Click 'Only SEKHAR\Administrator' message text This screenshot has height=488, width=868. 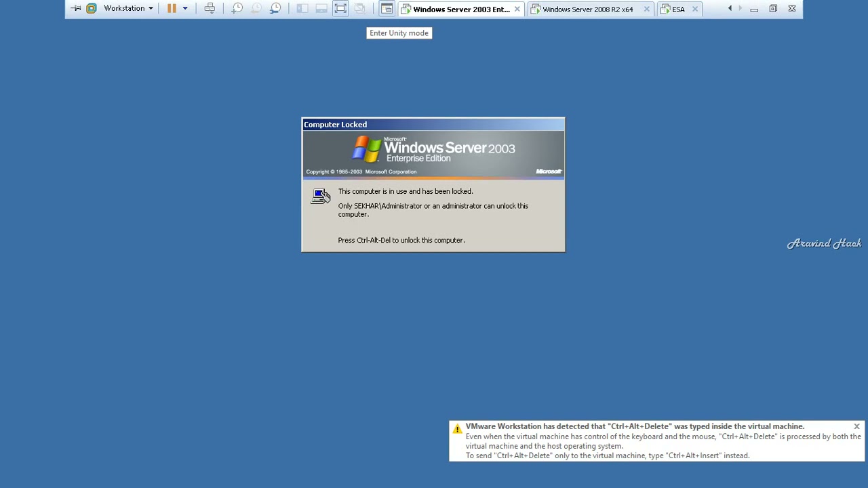(x=433, y=210)
